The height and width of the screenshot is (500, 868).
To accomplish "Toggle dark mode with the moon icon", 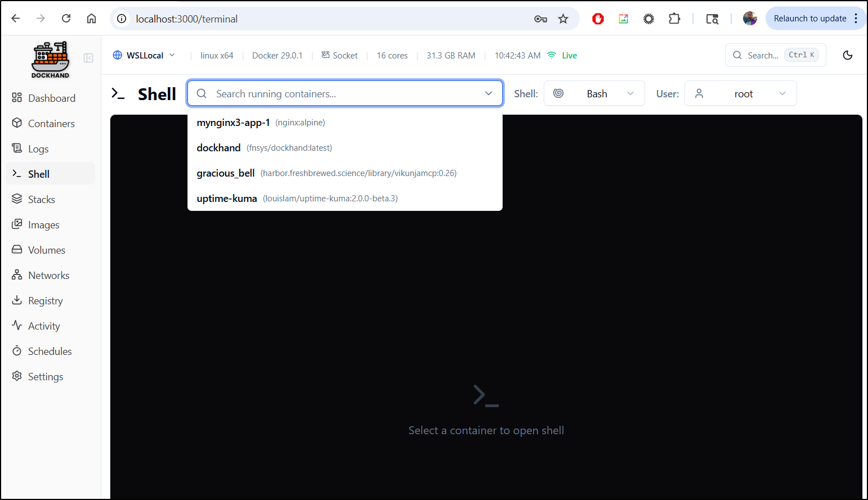I will pos(847,55).
